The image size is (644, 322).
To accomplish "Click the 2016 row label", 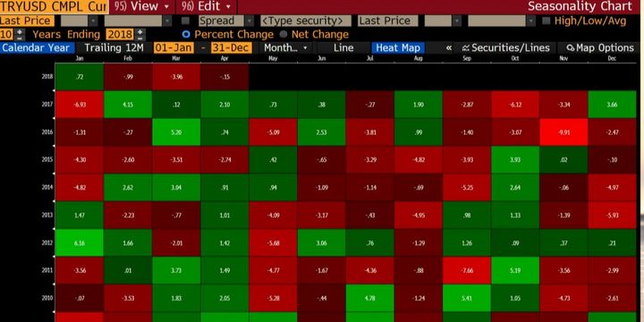I will (x=47, y=132).
